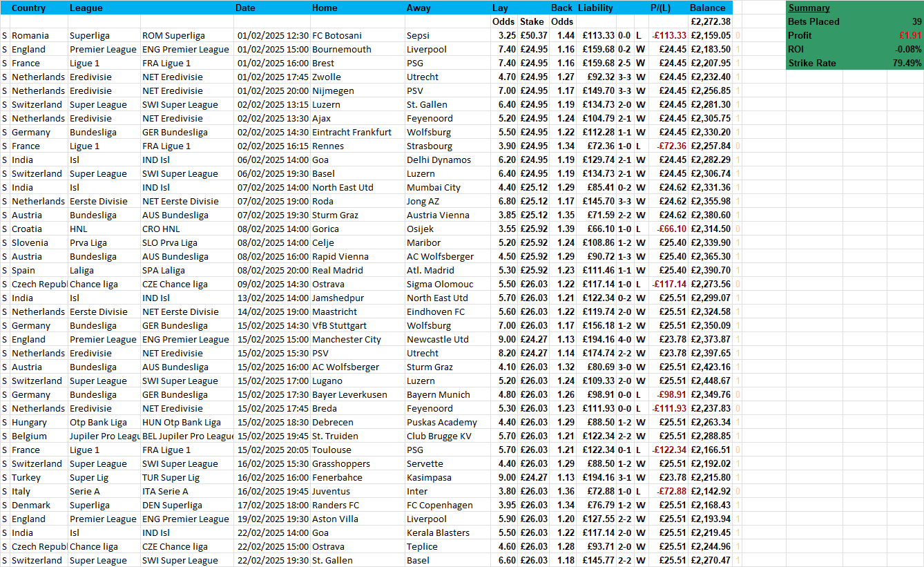Screen dimensions: 924x567
Task: Click the Away column header cell
Action: point(447,8)
